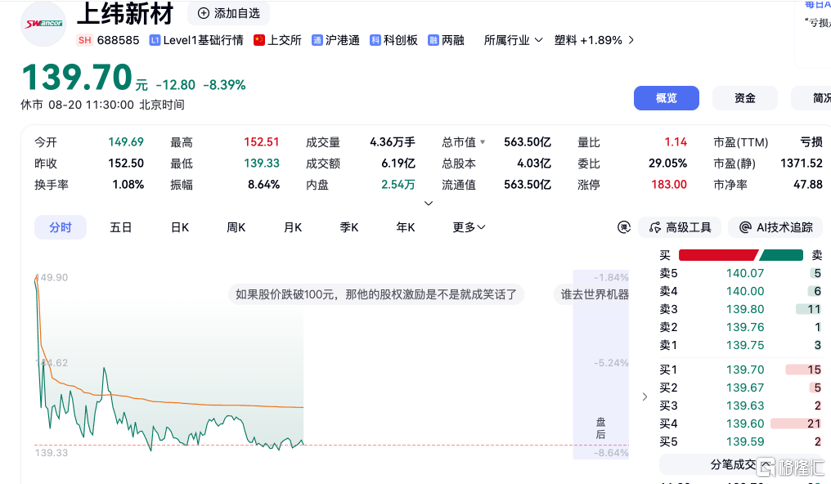The width and height of the screenshot is (831, 484).
Task: Click 买2 price 139.67
Action: pyautogui.click(x=745, y=388)
